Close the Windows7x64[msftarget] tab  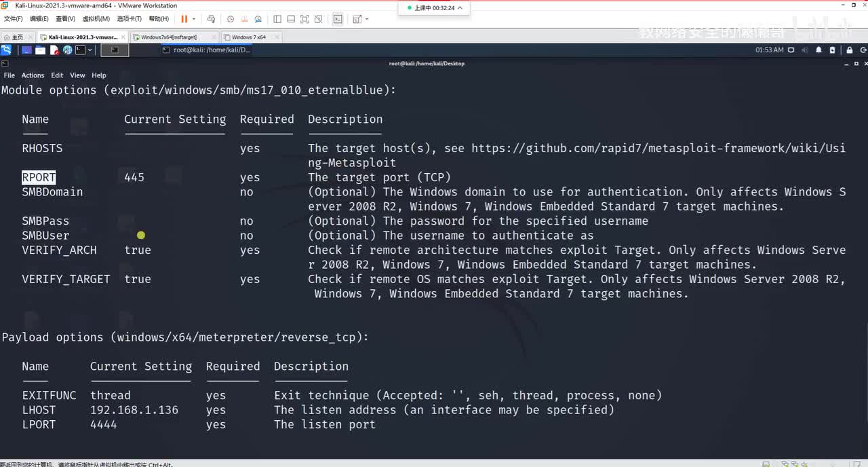(214, 37)
